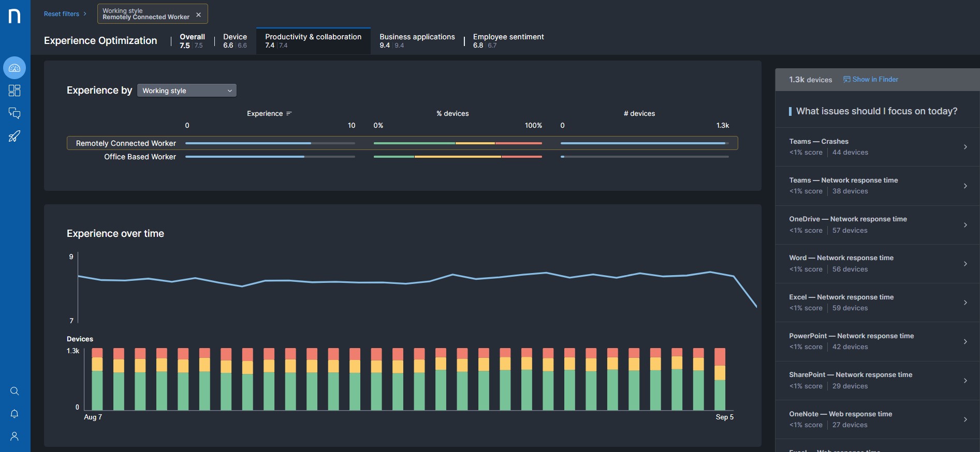Expand OneDrive — Network response time issue
The height and width of the screenshot is (452, 980).
point(877,225)
